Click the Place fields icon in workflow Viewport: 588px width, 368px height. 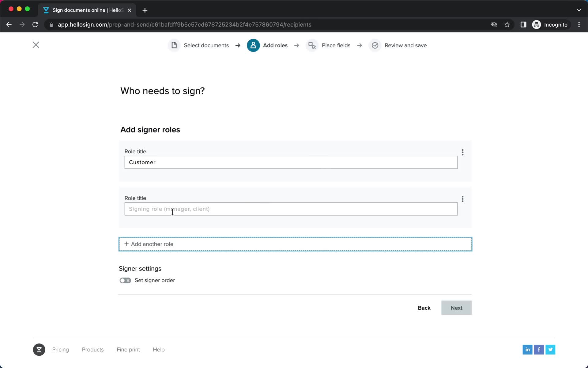click(311, 45)
